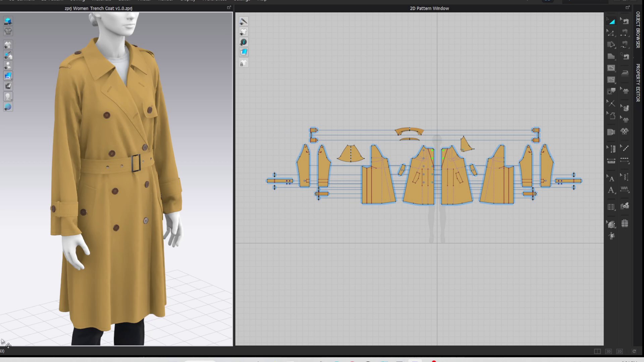Toggle Show Garment in 3D window
This screenshot has width=644, height=362.
point(8,45)
